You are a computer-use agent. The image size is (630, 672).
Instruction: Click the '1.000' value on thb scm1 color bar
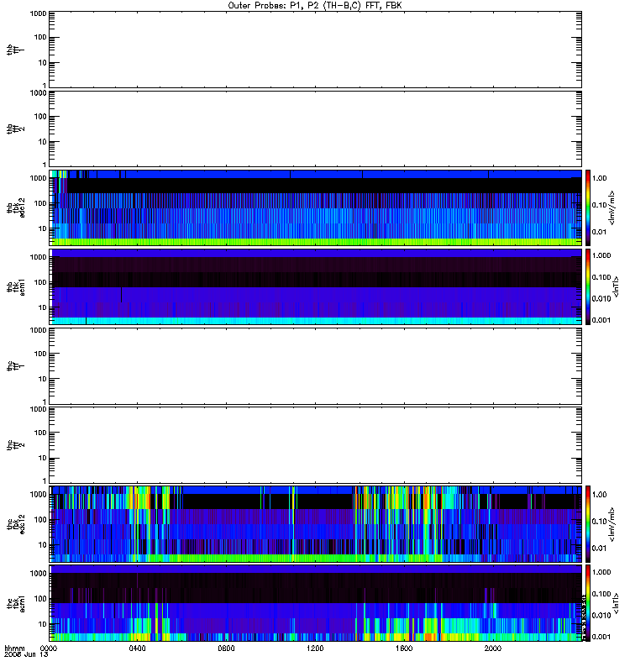coord(601,255)
